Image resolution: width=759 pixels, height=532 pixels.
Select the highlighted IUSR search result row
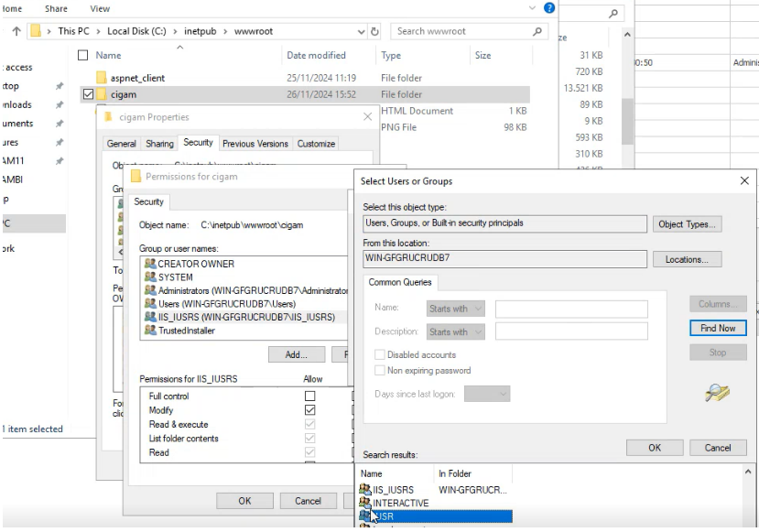[x=435, y=516]
